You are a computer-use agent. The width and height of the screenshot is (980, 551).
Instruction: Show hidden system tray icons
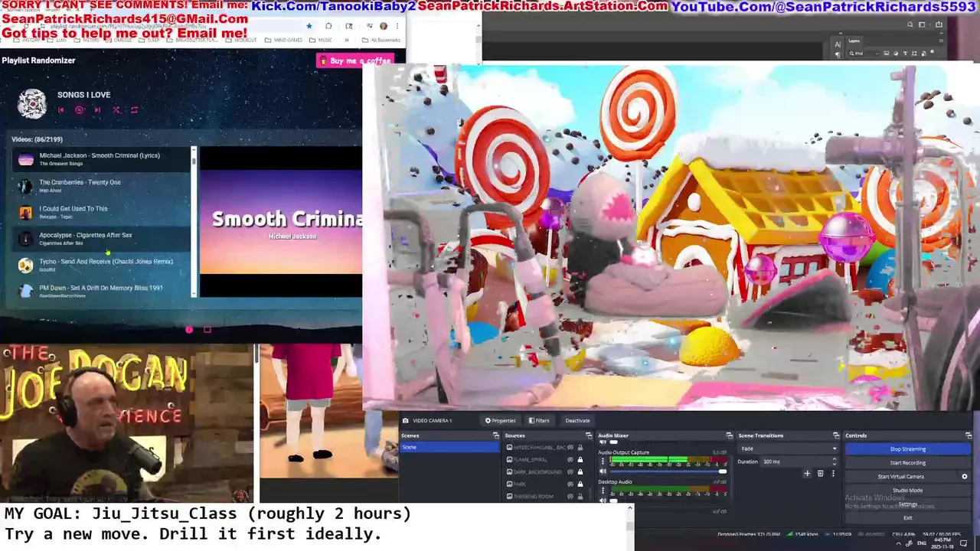pyautogui.click(x=898, y=543)
